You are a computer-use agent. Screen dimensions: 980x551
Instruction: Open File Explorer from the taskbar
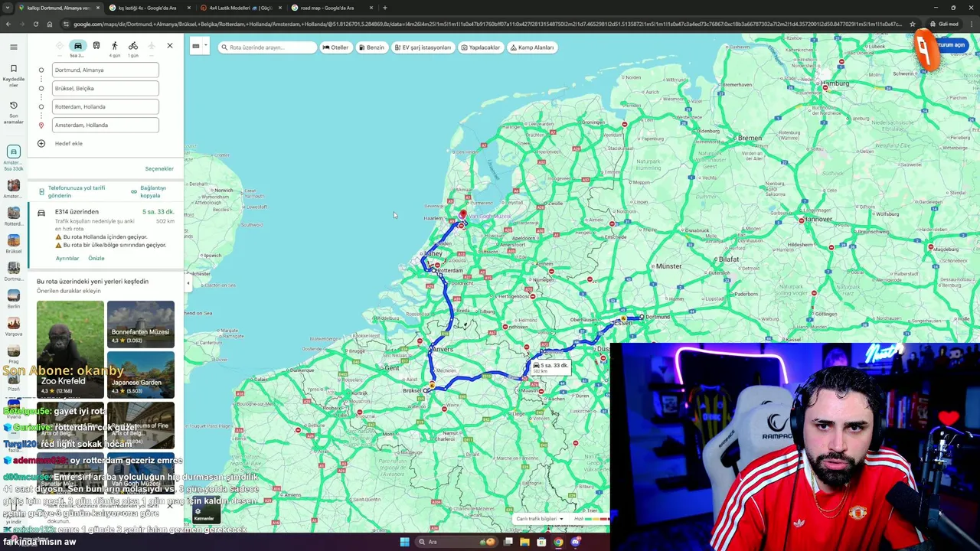524,542
